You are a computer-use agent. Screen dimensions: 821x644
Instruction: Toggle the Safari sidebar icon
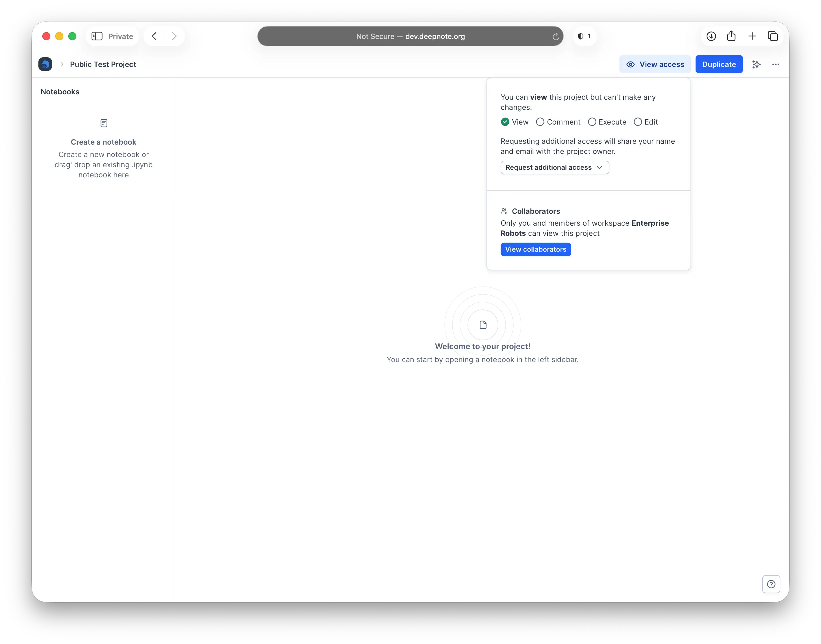tap(97, 36)
